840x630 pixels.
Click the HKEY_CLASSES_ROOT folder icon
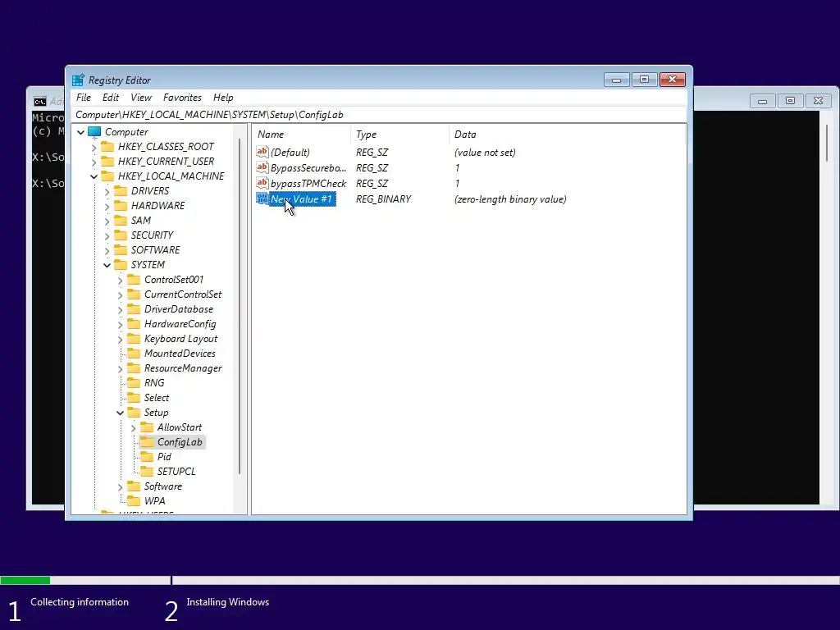(x=107, y=146)
